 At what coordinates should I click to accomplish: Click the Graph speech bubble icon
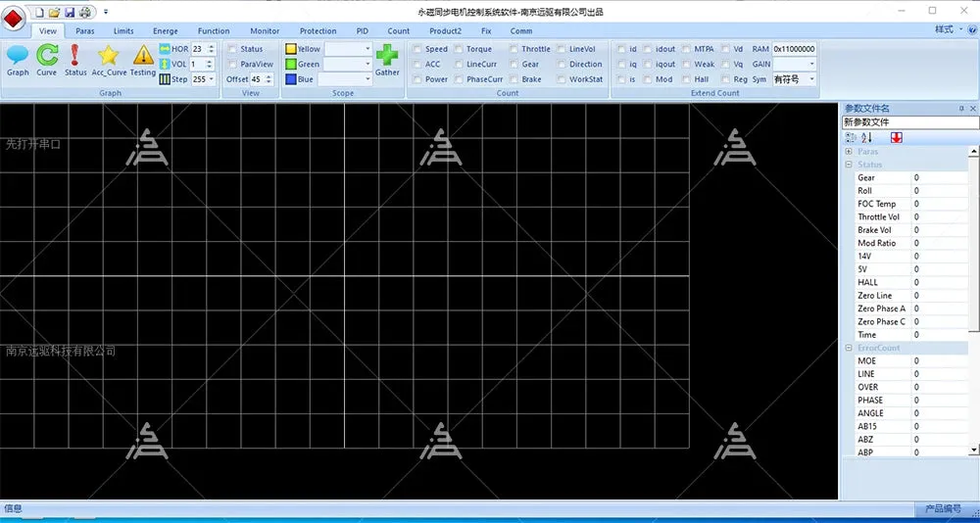(x=18, y=56)
